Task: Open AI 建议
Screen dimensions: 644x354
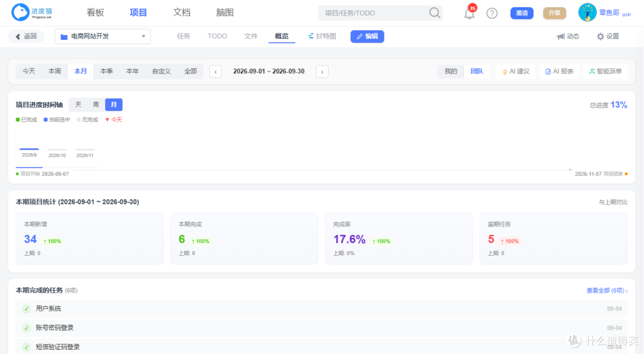Action: [516, 72]
